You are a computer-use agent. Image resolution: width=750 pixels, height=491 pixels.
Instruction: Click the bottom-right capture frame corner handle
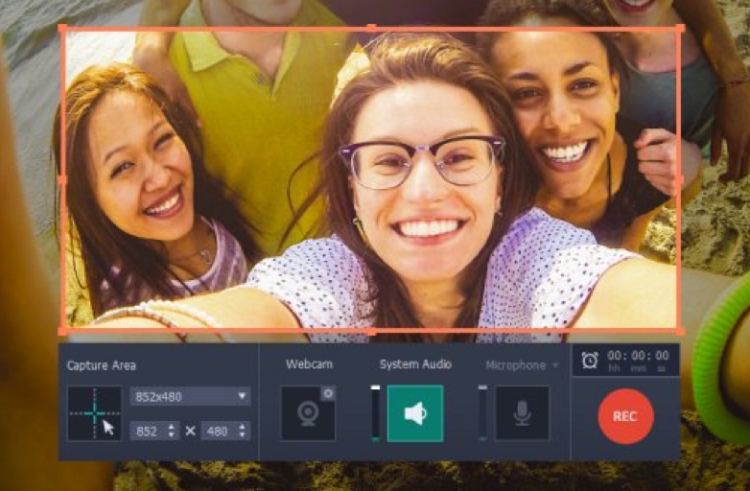680,331
